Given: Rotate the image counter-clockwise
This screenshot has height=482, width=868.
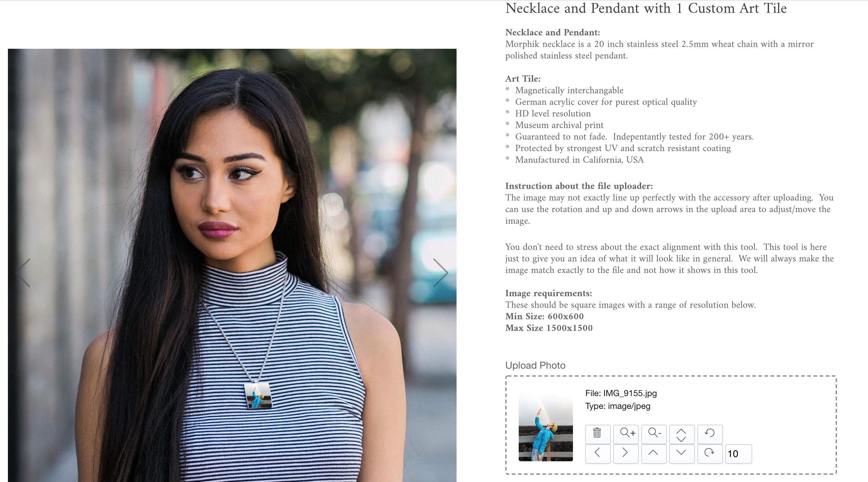Looking at the screenshot, I should (710, 434).
